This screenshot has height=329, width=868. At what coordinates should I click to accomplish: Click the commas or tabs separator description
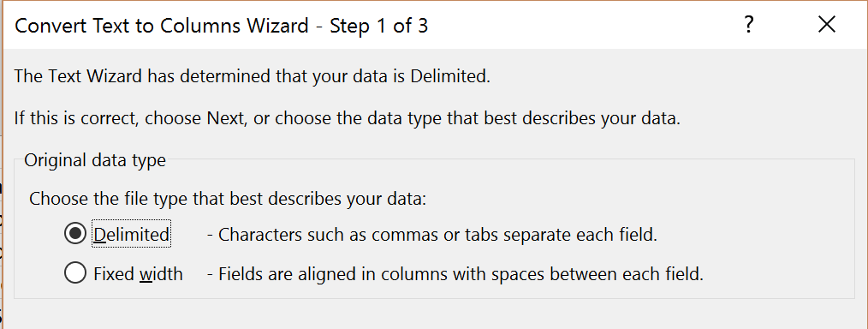[x=432, y=235]
